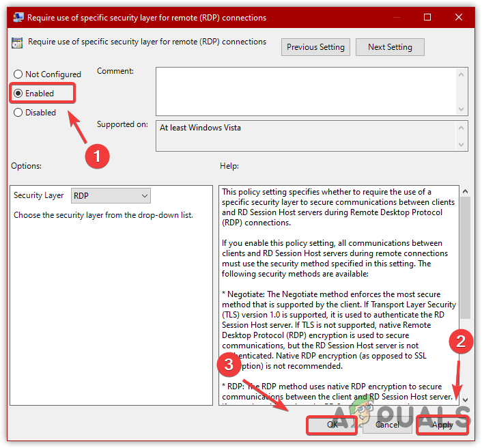
Task: Click the 'Choose the security layer' instruction text
Action: pyautogui.click(x=103, y=215)
